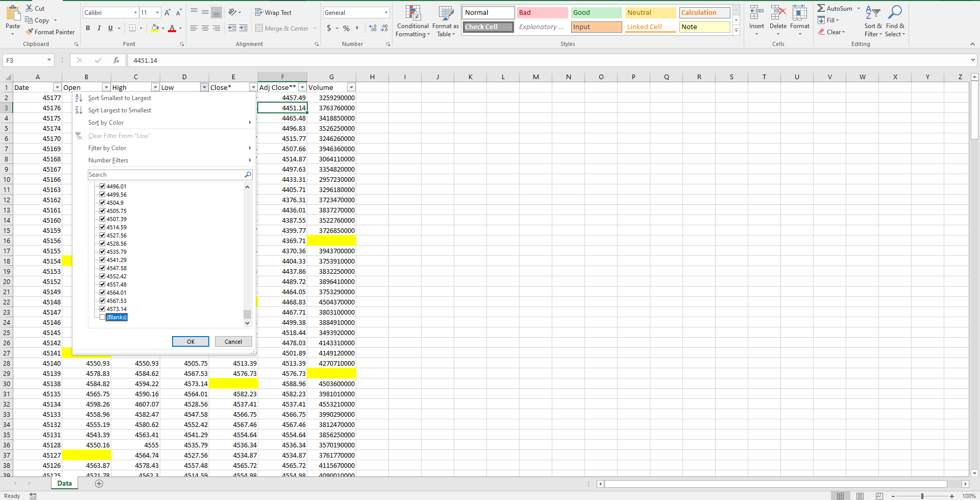Click Cancel in the filter menu
The image size is (980, 500).
point(233,342)
